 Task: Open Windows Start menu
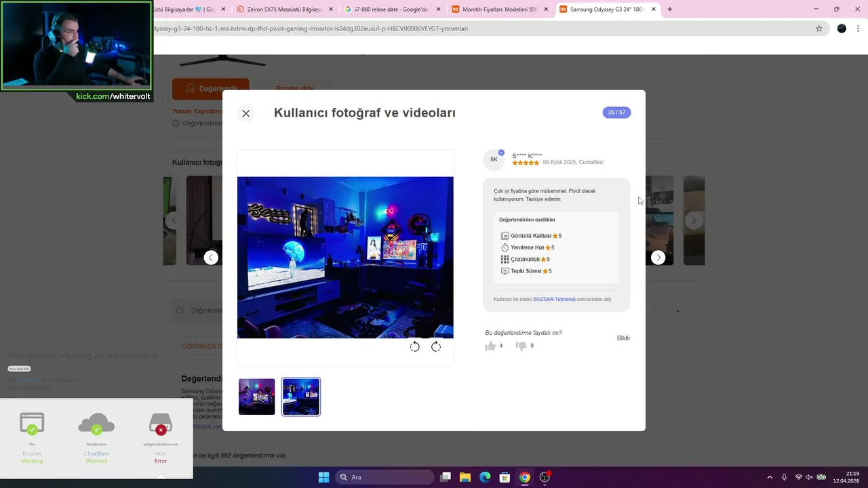323,477
